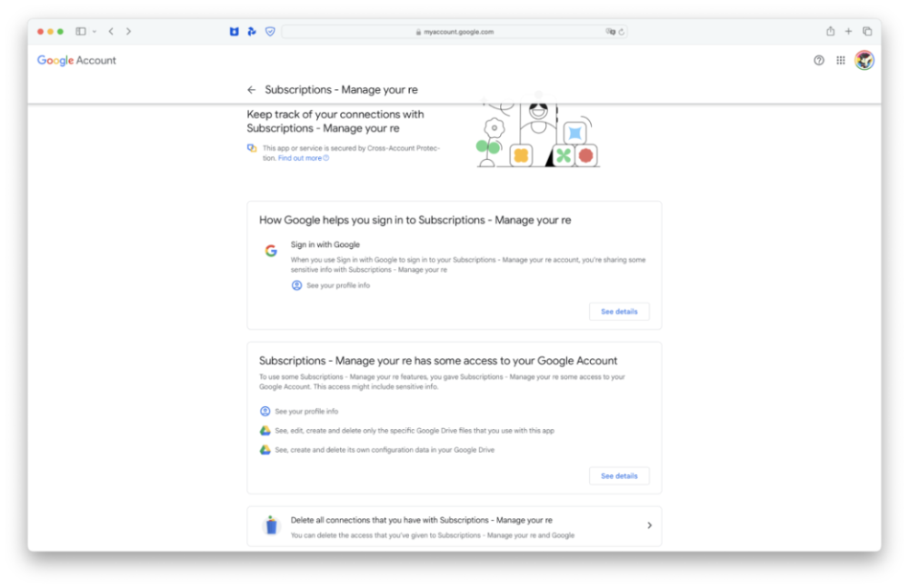Image resolution: width=909 pixels, height=588 pixels.
Task: Click the profile icon under Sign in with Google
Action: (x=296, y=285)
